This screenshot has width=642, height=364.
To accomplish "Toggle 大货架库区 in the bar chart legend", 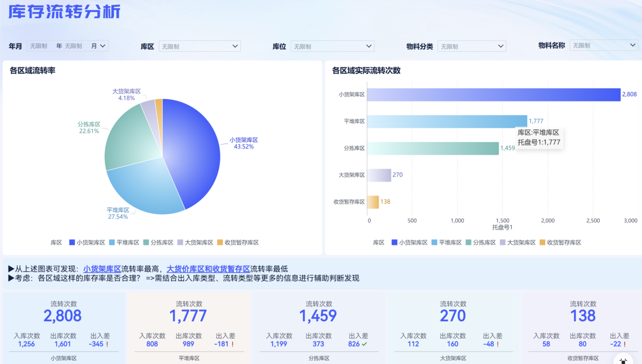I will 518,243.
